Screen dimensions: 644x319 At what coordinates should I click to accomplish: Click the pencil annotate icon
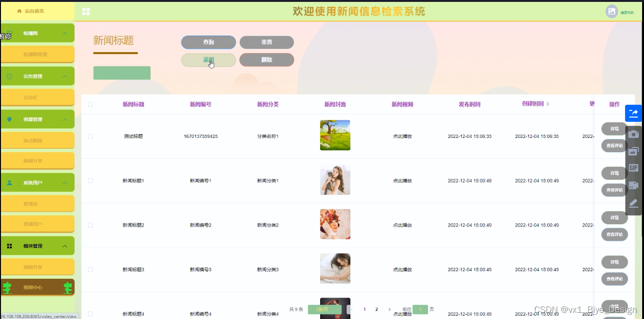634,203
